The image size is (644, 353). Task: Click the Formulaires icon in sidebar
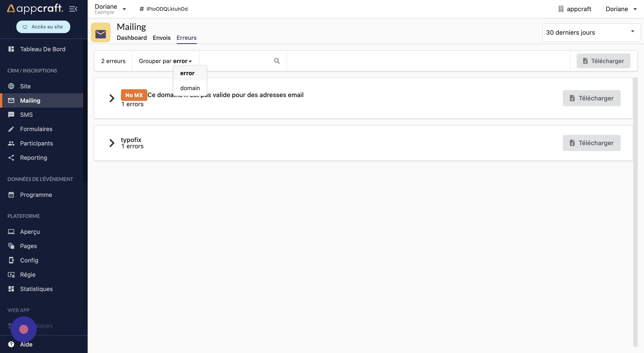point(11,129)
